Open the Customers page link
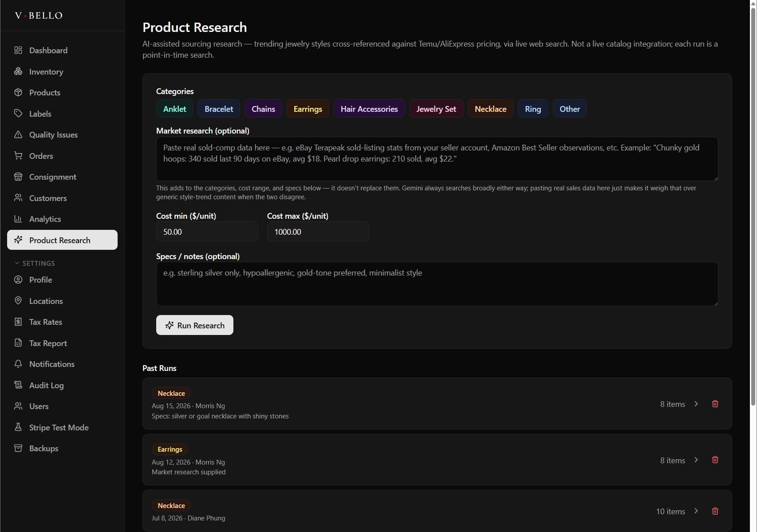 point(62,198)
